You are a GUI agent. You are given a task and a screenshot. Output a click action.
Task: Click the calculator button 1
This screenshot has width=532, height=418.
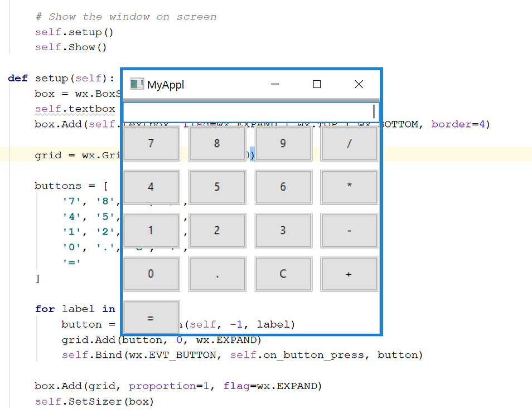(151, 231)
